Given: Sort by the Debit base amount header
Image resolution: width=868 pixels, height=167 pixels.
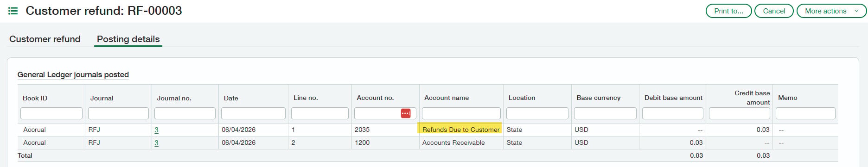Looking at the screenshot, I should click(673, 98).
